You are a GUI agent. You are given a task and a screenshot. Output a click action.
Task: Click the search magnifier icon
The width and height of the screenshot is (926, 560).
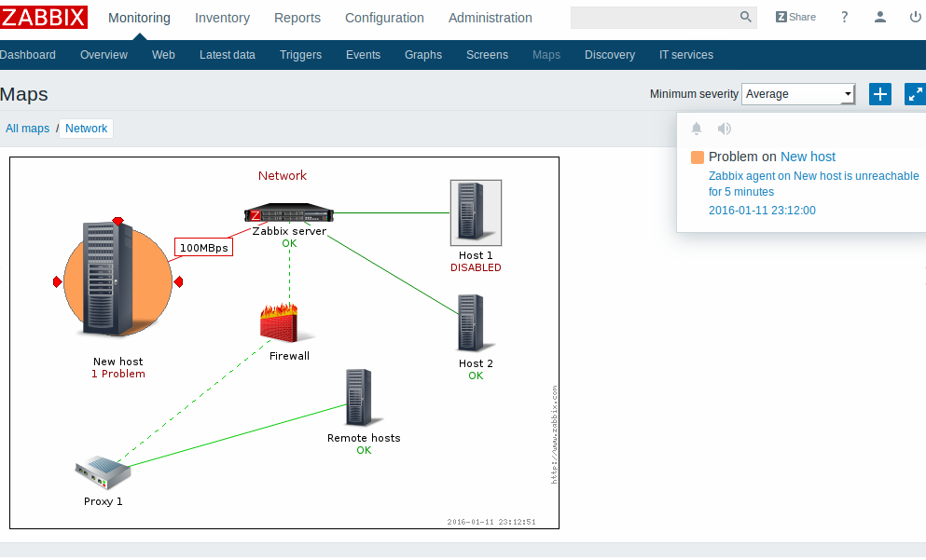tap(746, 17)
